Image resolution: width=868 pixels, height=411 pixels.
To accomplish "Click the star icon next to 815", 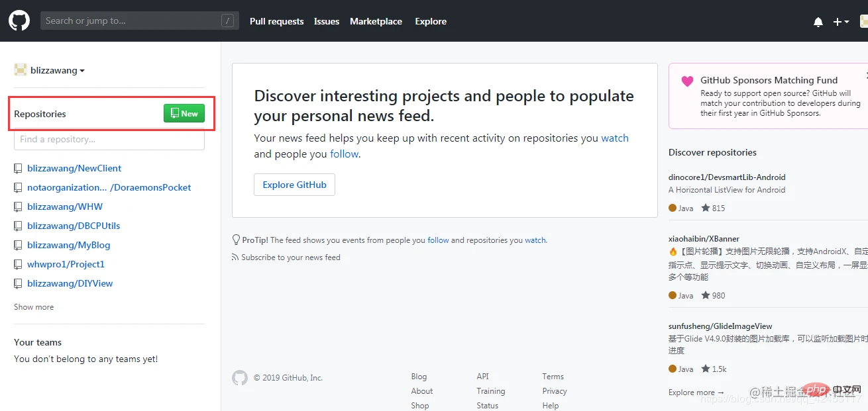I will click(706, 208).
